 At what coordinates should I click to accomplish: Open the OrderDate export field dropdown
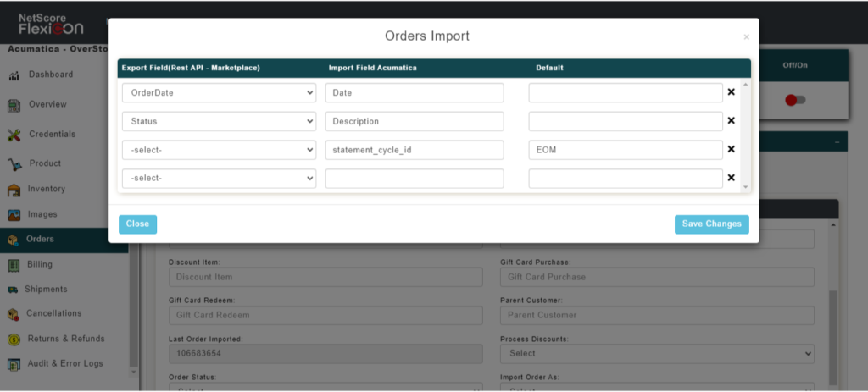pos(219,93)
